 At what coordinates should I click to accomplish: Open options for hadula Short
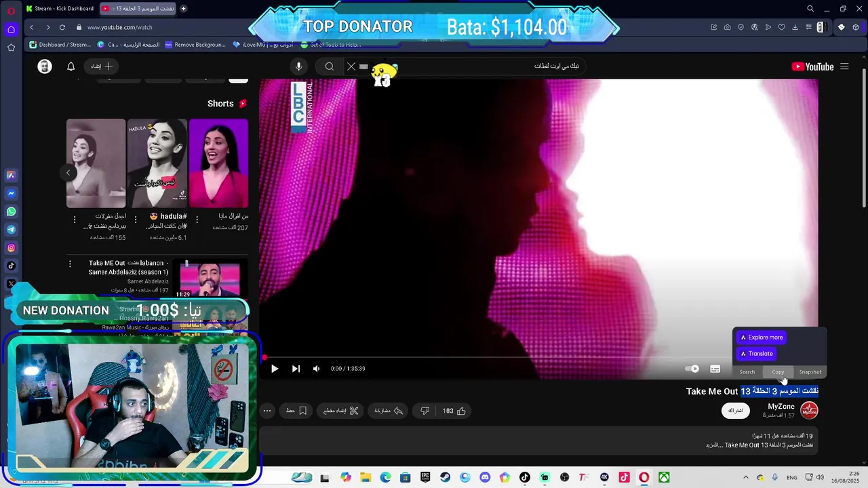pyautogui.click(x=135, y=220)
